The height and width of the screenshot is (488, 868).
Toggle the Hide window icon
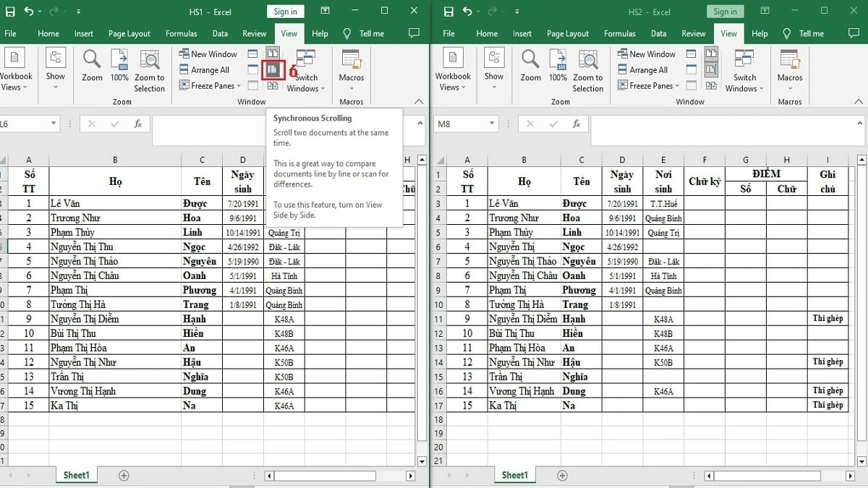click(252, 69)
